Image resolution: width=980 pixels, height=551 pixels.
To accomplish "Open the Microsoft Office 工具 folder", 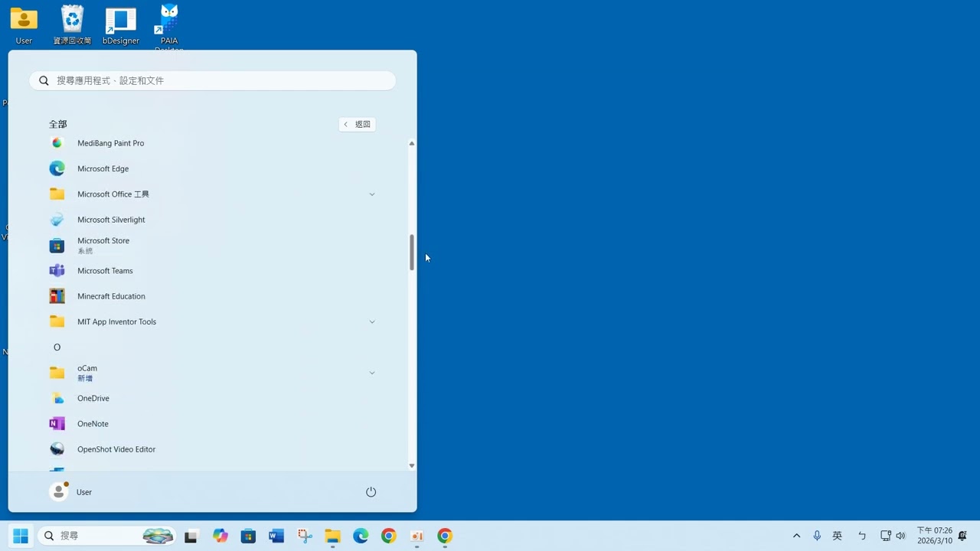I will [212, 194].
